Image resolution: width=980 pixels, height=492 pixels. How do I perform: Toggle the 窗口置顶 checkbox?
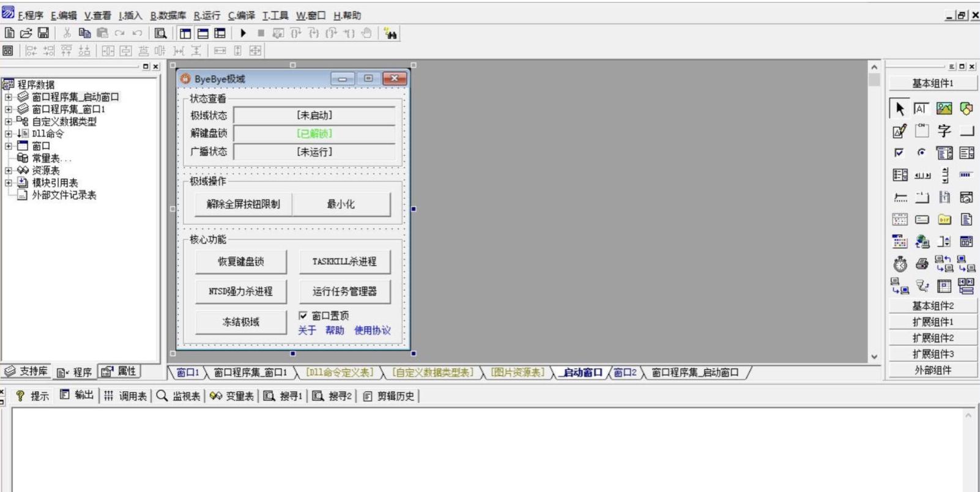[303, 316]
